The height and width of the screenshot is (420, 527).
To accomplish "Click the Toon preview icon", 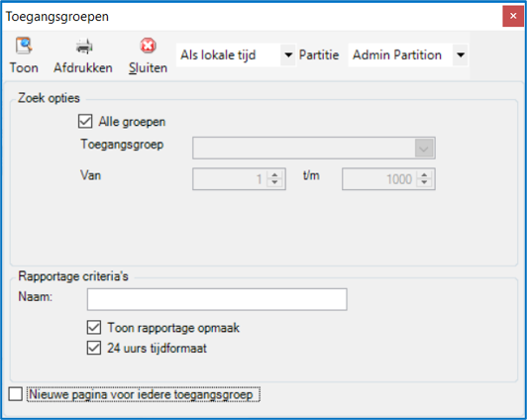I will click(24, 46).
